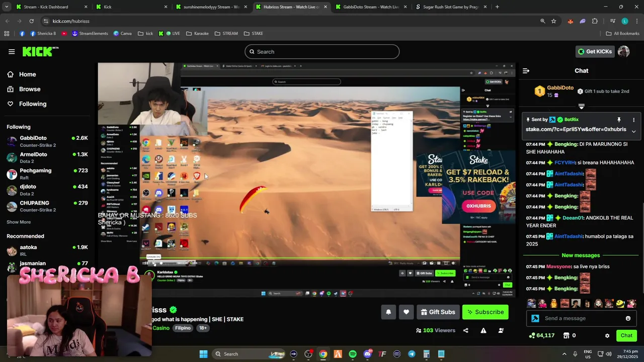The image size is (644, 362).
Task: Click the green Subscribe button
Action: click(x=486, y=312)
